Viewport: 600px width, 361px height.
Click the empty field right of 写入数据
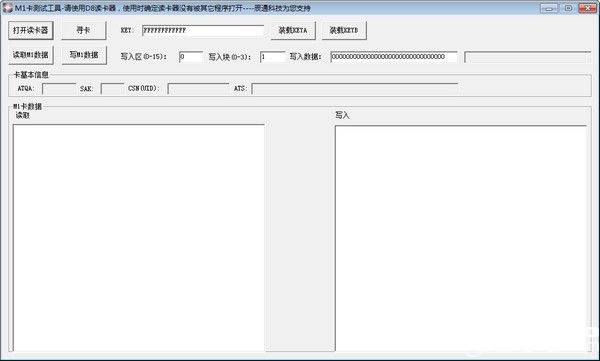point(528,57)
